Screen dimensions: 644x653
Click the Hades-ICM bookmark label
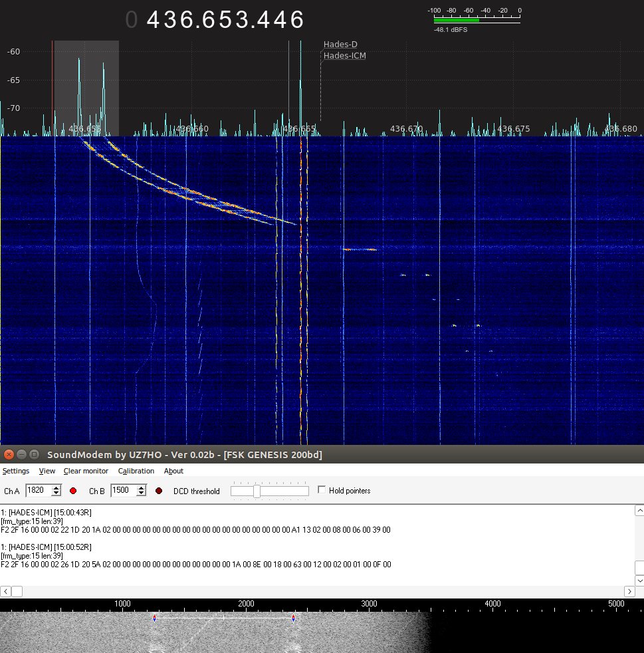[x=345, y=55]
